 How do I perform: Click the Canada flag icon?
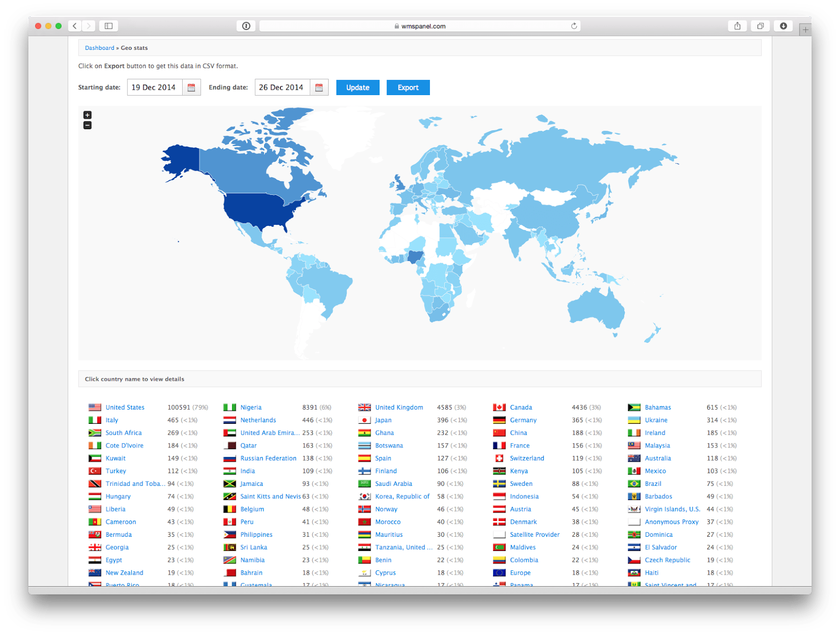coord(499,408)
